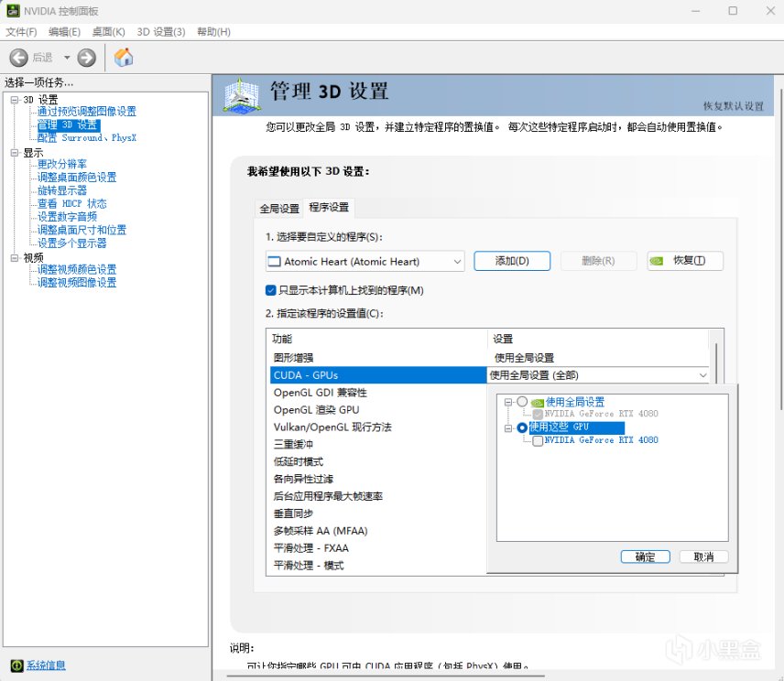Click NVIDIA logo icon beside 使用全局设置
Viewport: 784px width, 681px height.
pos(538,403)
